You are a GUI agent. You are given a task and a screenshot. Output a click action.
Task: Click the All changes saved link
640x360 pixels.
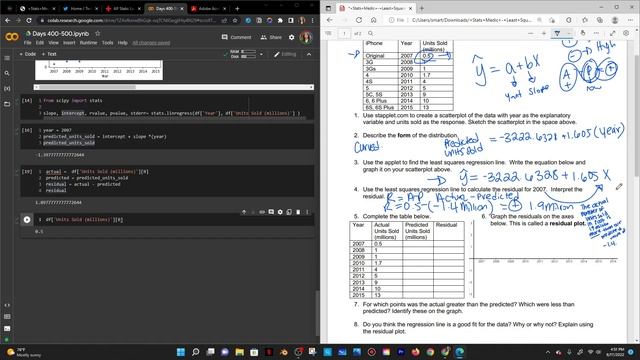151,42
